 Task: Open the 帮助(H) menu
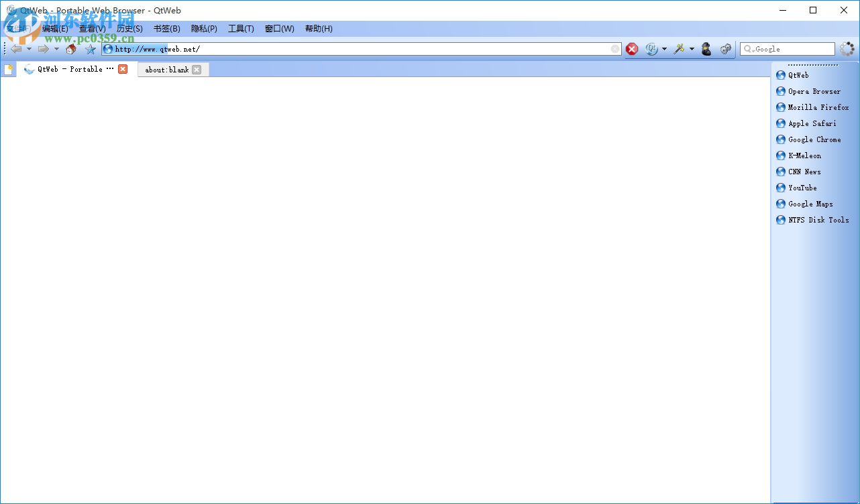pos(319,29)
